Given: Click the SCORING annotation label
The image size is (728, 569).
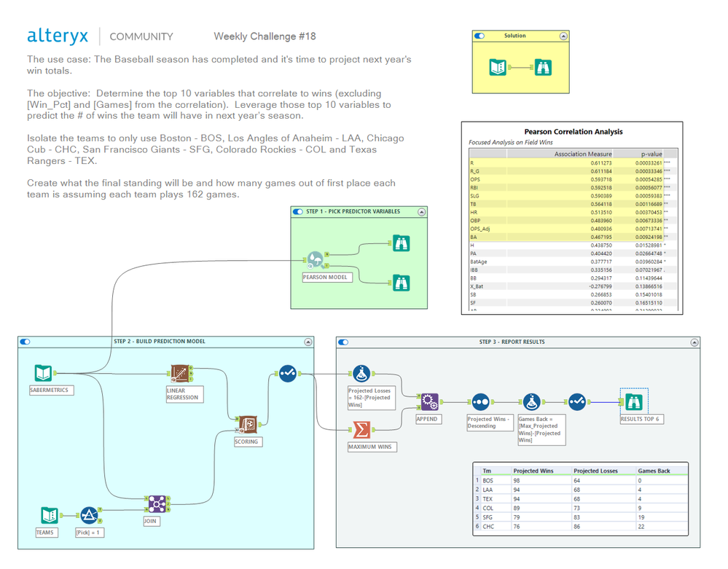Looking at the screenshot, I should click(248, 442).
